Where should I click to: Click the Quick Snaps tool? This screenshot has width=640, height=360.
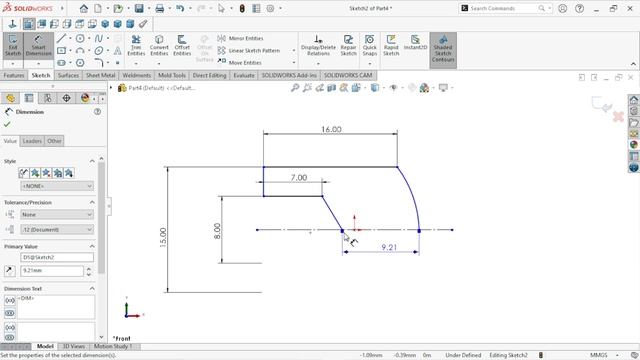coord(370,45)
